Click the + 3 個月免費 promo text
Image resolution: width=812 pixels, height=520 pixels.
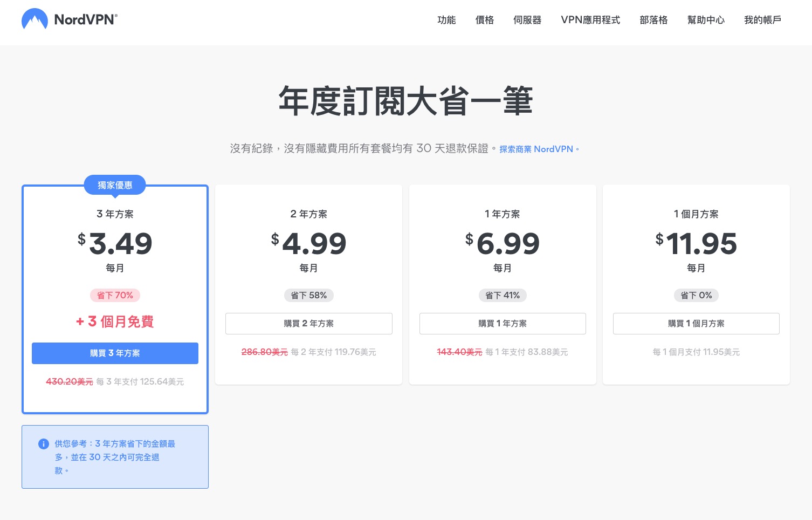(x=115, y=322)
